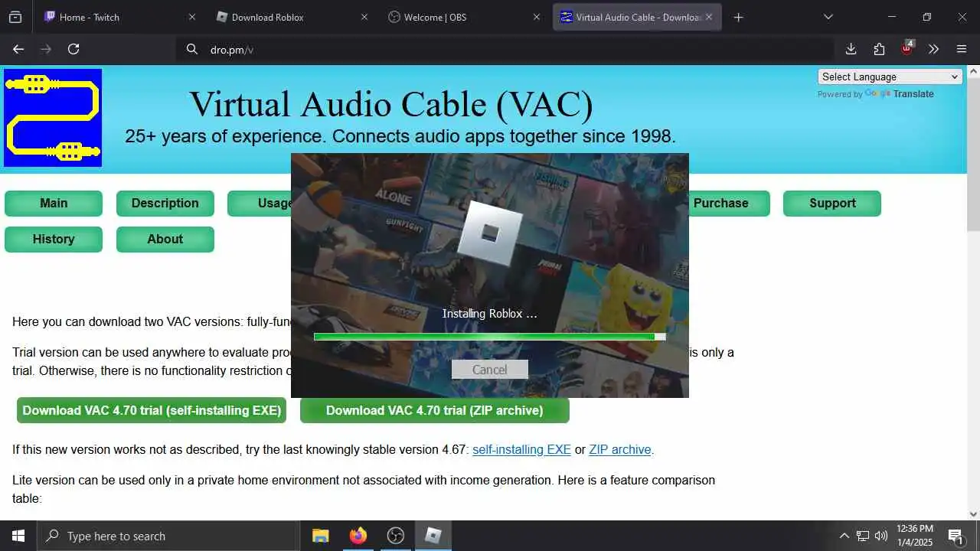Image resolution: width=980 pixels, height=551 pixels.
Task: Click the Firefox taskbar icon
Action: pyautogui.click(x=358, y=536)
